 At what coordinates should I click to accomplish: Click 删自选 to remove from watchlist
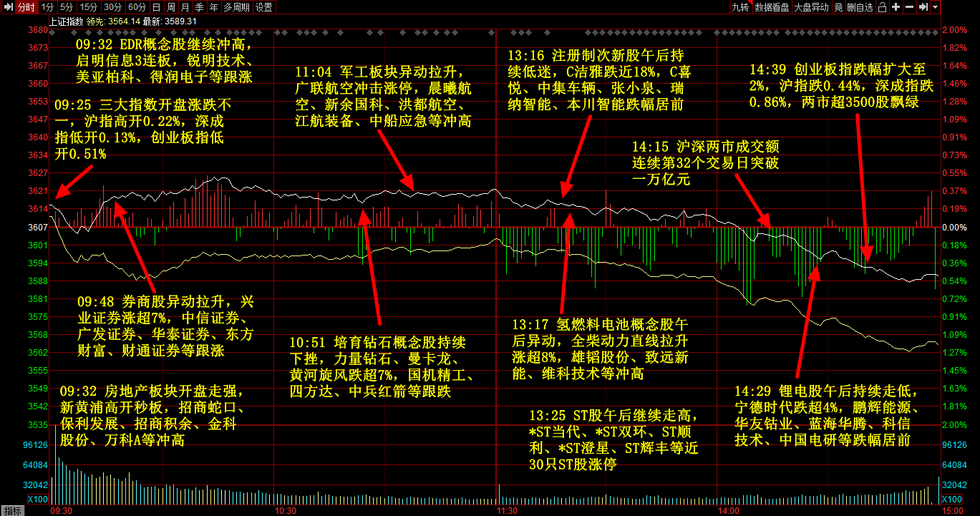[860, 7]
